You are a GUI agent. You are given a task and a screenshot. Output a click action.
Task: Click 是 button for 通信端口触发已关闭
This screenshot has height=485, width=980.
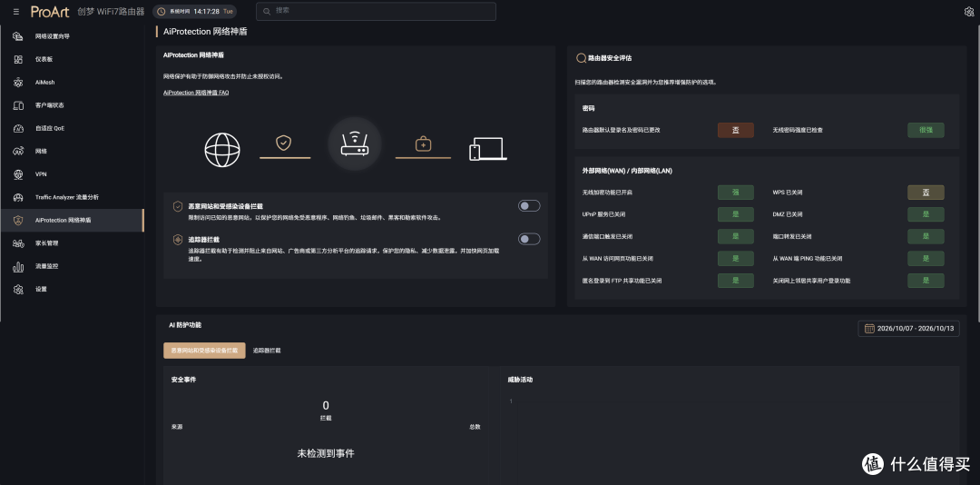coord(736,236)
